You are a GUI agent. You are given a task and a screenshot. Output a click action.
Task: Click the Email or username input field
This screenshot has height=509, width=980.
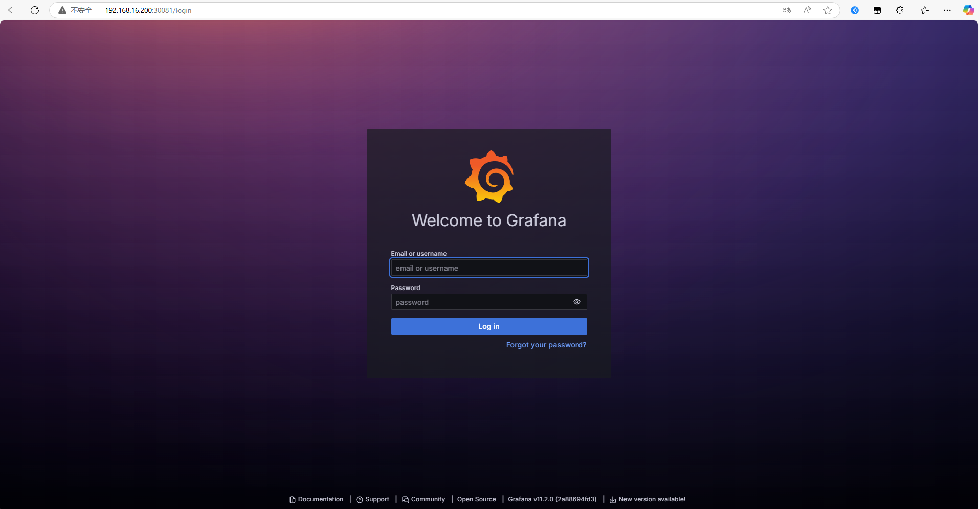coord(489,268)
